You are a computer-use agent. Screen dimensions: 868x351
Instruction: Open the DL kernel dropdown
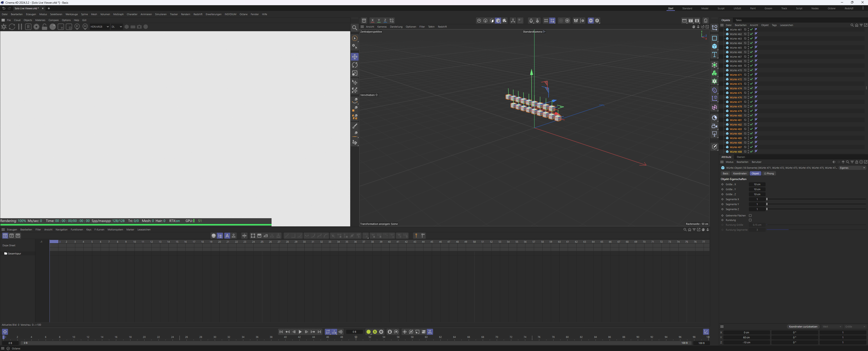click(x=117, y=27)
